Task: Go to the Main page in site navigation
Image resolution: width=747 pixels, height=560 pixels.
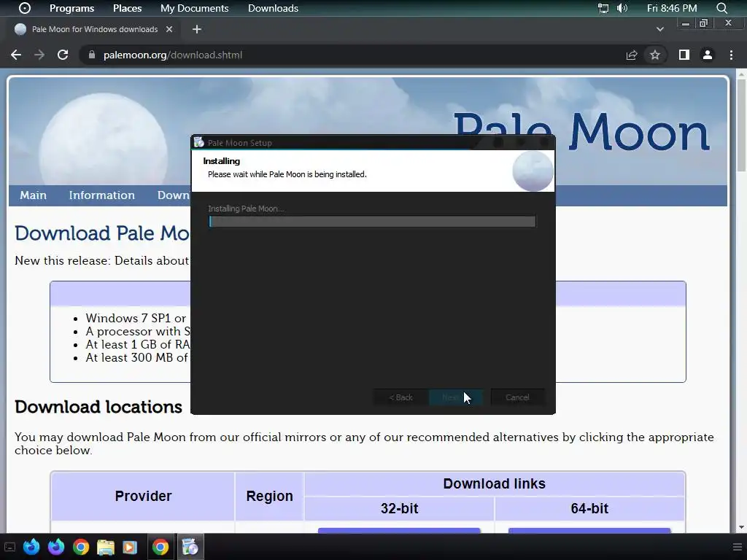Action: coord(34,195)
